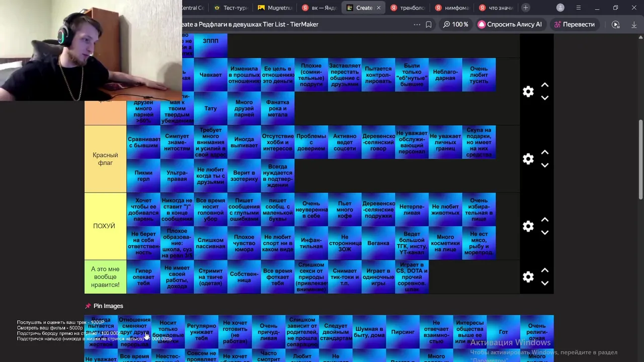The image size is (644, 362).
Task: Select the 'Собственница' tile
Action: (x=244, y=277)
